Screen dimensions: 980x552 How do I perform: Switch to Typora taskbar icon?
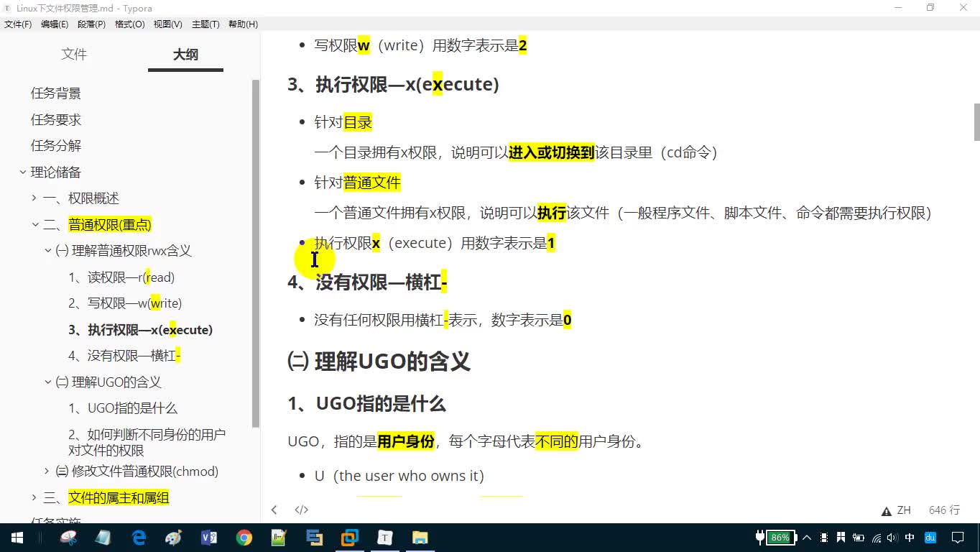tap(385, 538)
